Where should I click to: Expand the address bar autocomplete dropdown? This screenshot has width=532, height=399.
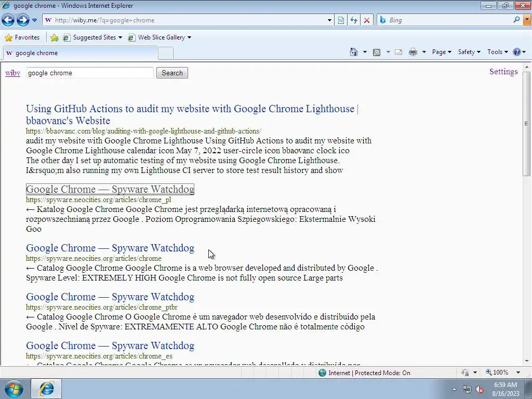click(329, 20)
